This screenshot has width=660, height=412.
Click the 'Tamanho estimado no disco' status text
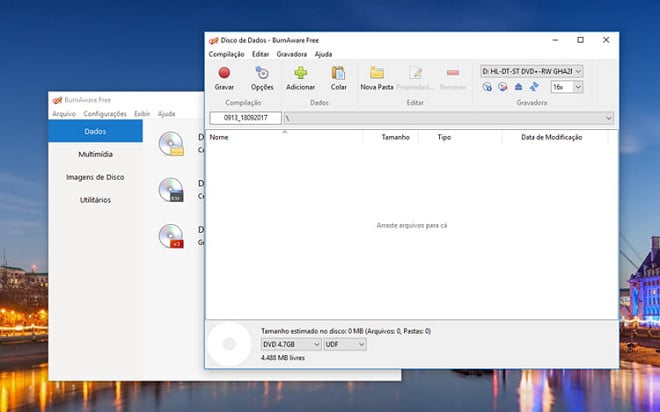coord(346,331)
